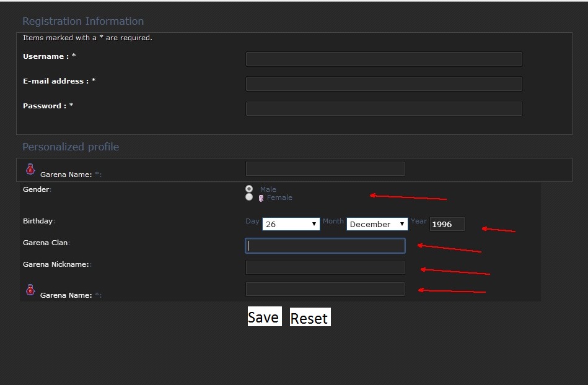This screenshot has height=385, width=588.
Task: Click the Garena Clan input field
Action: pos(325,246)
